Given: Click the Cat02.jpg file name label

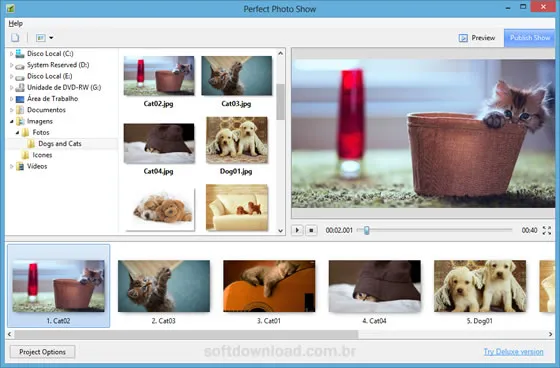Looking at the screenshot, I should pyautogui.click(x=159, y=104).
